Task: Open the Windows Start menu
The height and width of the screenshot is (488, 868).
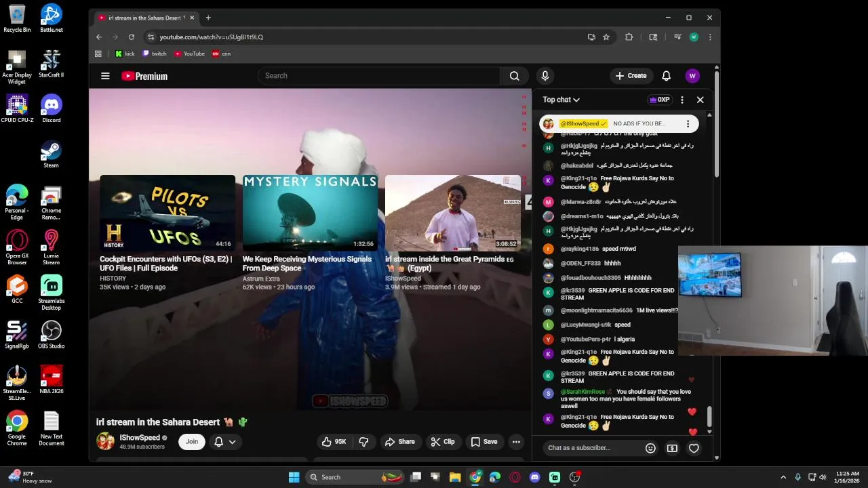Action: tap(294, 477)
